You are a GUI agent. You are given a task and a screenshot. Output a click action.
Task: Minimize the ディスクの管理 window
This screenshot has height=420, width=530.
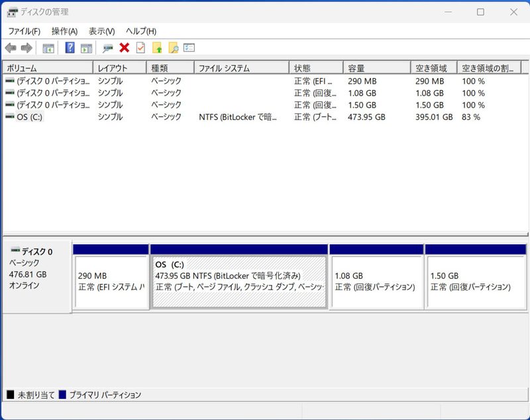tap(449, 12)
